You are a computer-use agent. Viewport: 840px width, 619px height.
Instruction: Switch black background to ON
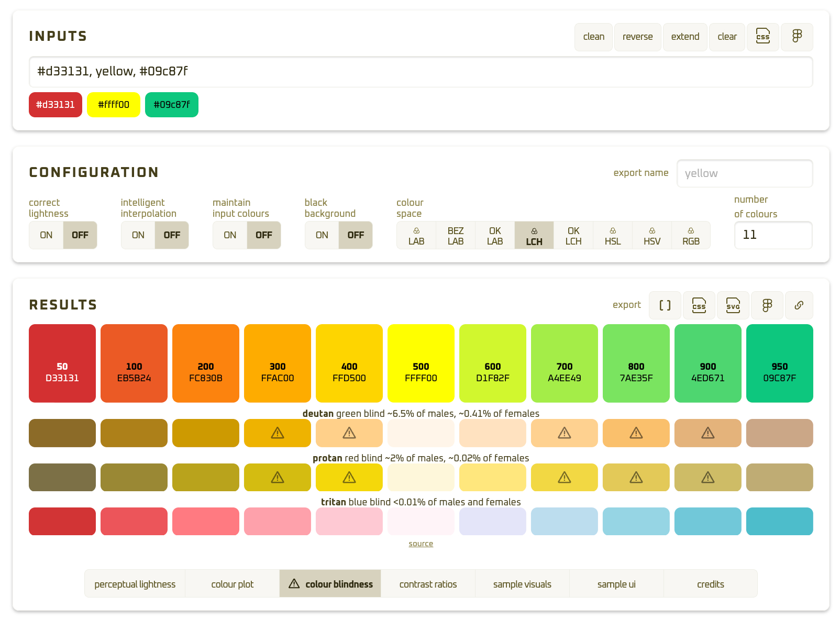tap(322, 235)
